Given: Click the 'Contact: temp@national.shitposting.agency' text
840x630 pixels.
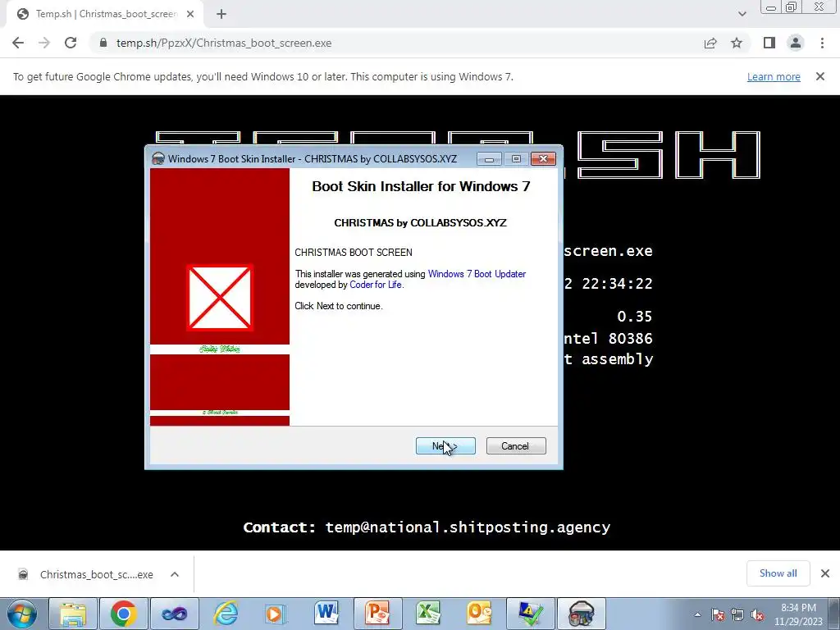Looking at the screenshot, I should 427,527.
